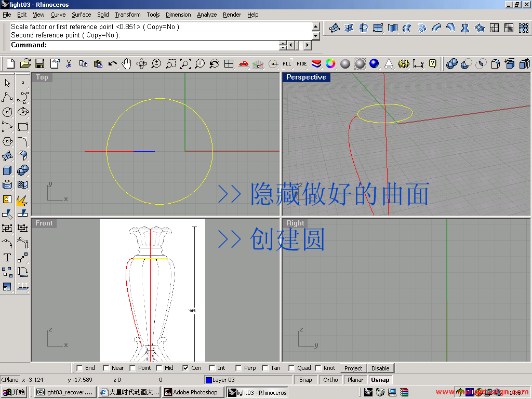
Task: Click the Project osnap button
Action: coord(353,368)
